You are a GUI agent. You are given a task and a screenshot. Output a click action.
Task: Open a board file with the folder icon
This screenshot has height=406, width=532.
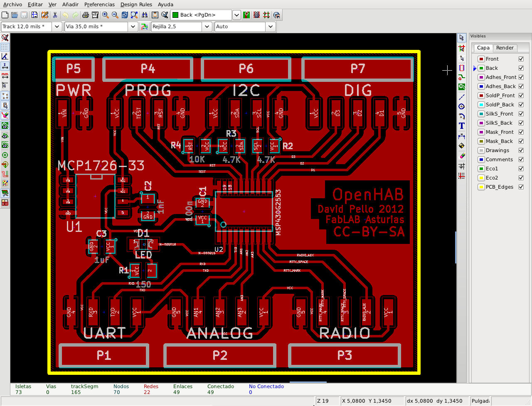coord(15,15)
